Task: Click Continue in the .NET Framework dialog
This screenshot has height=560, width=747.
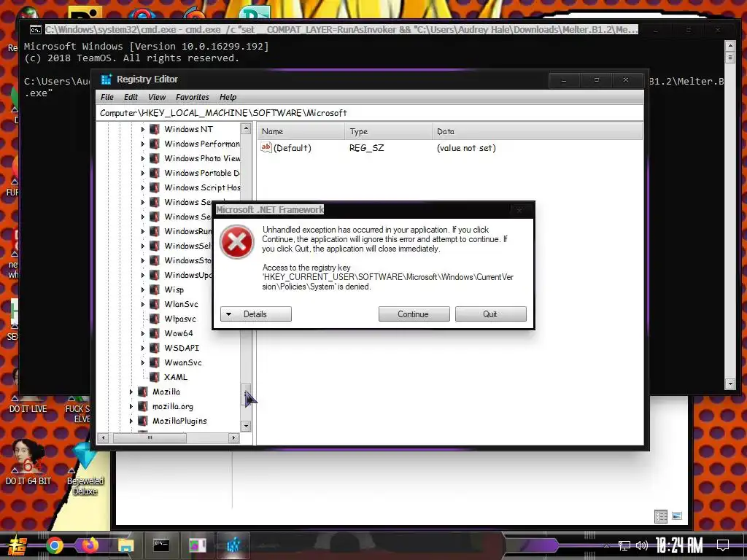Action: coord(414,314)
